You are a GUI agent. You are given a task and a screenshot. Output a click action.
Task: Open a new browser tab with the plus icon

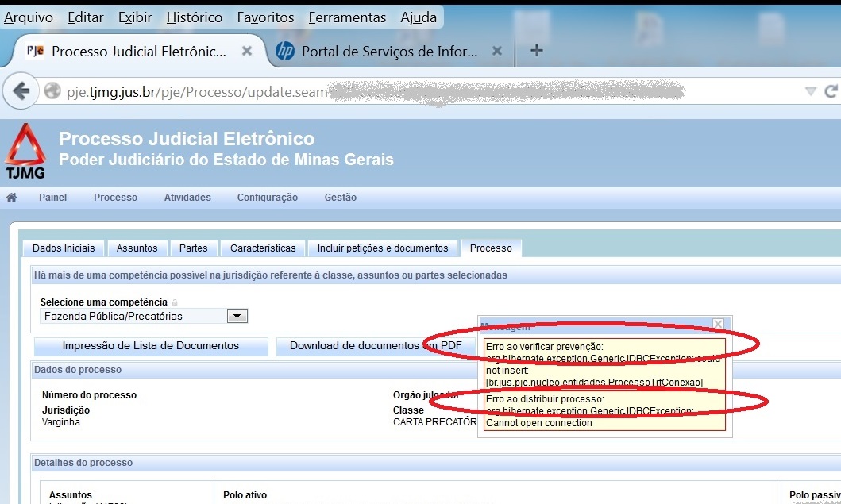[536, 50]
